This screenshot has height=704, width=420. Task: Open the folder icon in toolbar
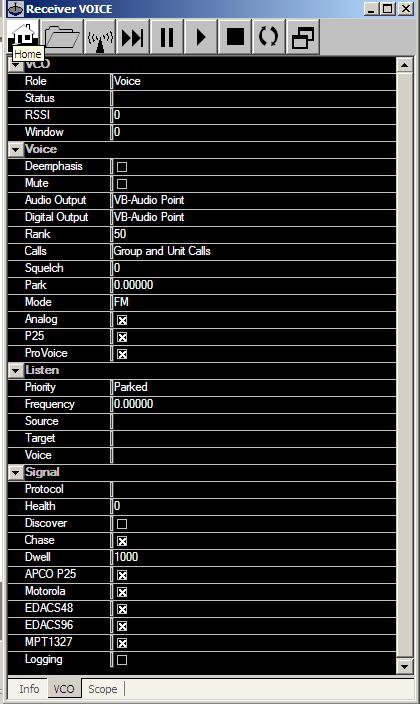62,37
